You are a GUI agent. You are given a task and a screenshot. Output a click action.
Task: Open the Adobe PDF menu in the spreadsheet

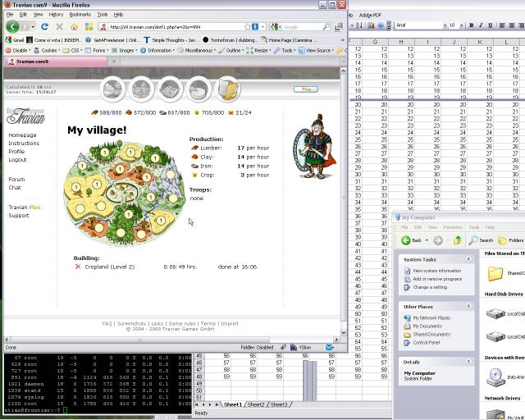pyautogui.click(x=370, y=15)
